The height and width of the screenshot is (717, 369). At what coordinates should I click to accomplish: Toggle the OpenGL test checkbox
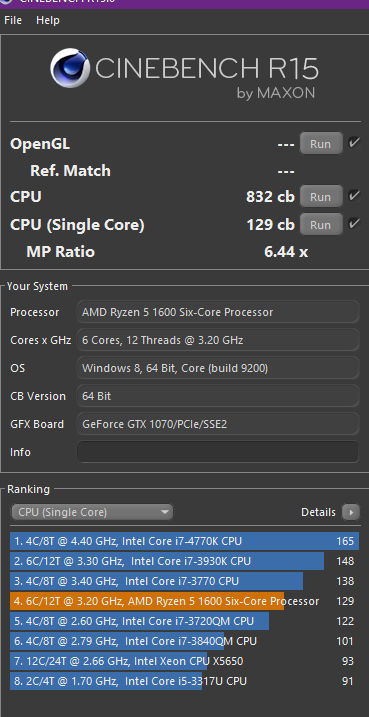(353, 143)
